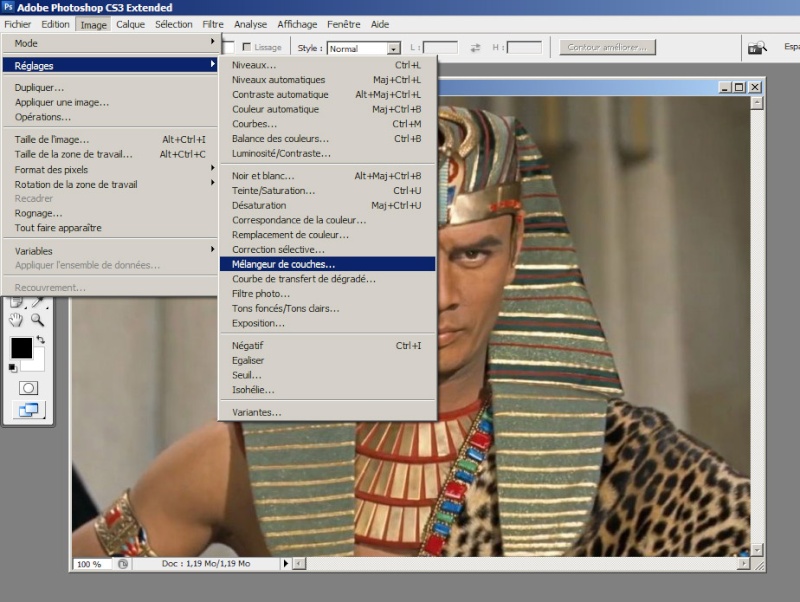Swap foreground and background colors
Screen dimensions: 800x602
pos(41,339)
